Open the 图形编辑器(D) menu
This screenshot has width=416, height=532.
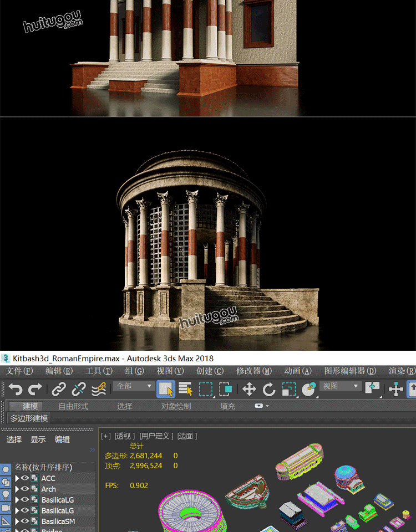pyautogui.click(x=350, y=371)
